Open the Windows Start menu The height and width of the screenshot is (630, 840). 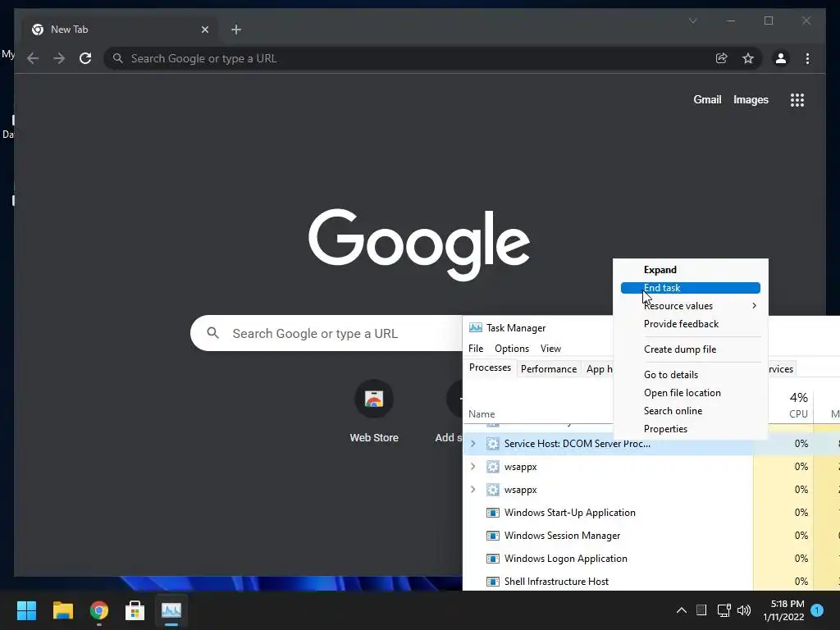pos(26,610)
